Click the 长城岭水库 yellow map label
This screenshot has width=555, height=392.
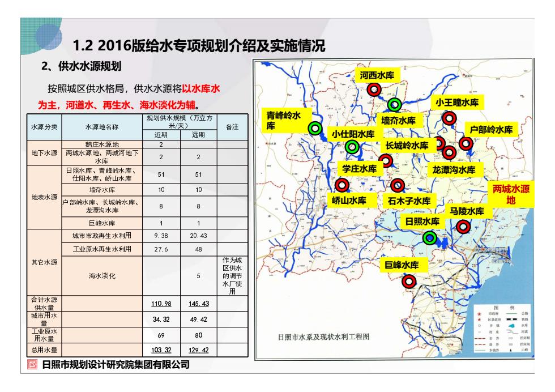407,146
